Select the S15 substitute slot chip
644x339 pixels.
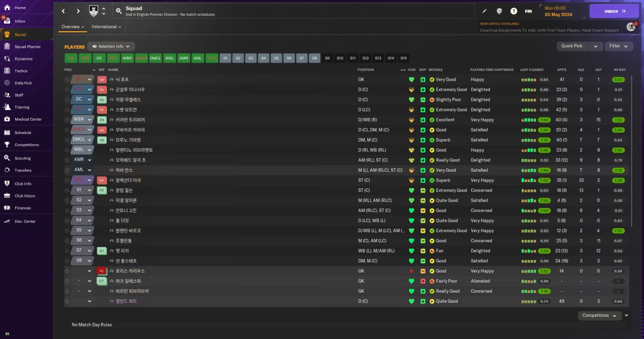click(x=404, y=58)
